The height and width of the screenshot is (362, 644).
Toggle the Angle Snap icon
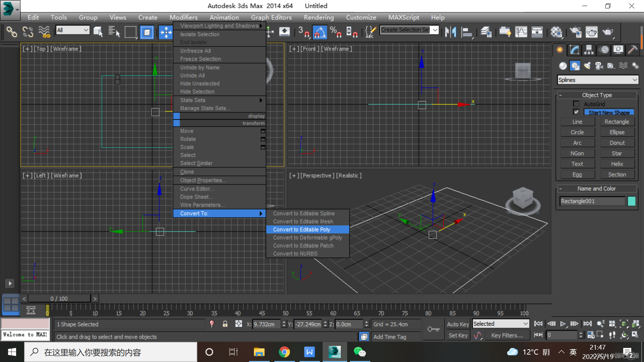pyautogui.click(x=320, y=32)
